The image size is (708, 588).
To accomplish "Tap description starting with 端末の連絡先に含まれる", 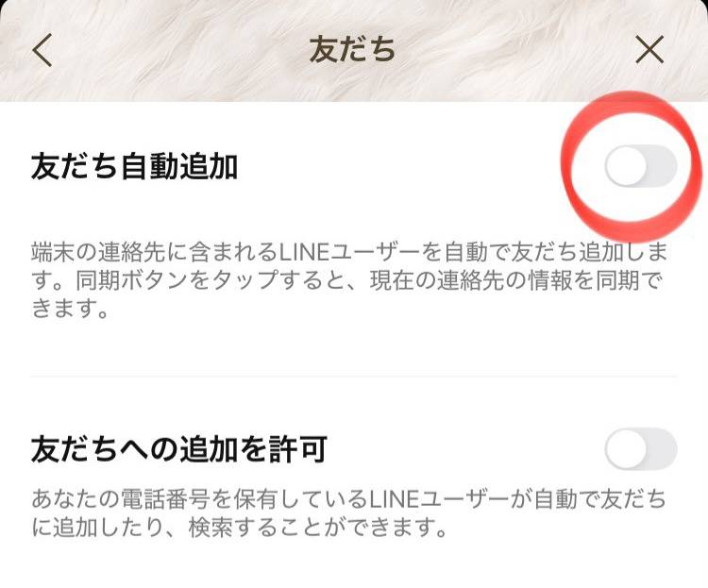I will tap(349, 280).
